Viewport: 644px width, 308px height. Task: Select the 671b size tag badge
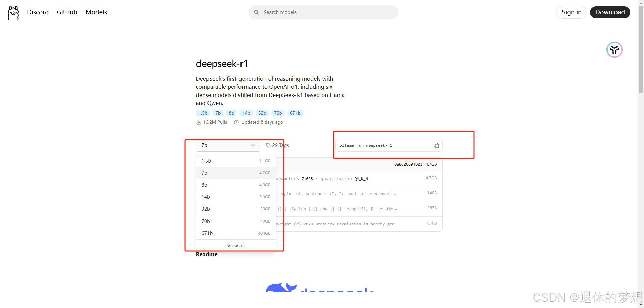[x=295, y=113]
